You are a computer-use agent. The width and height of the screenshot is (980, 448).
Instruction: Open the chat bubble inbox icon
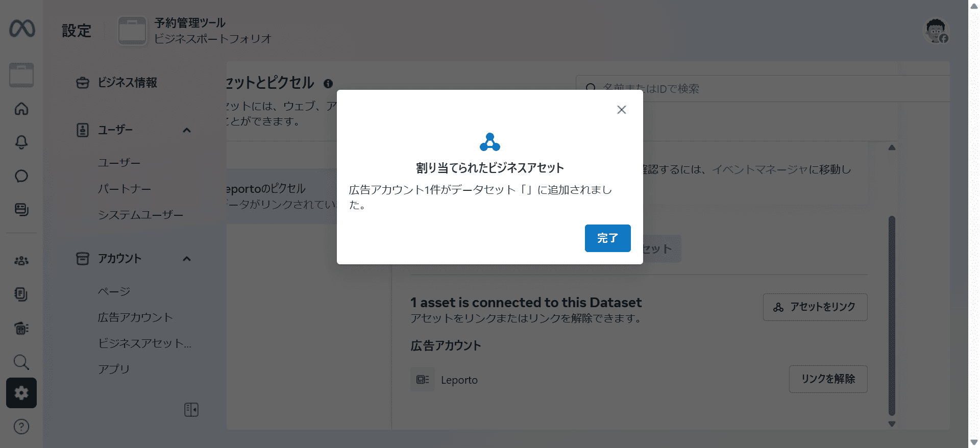point(21,176)
